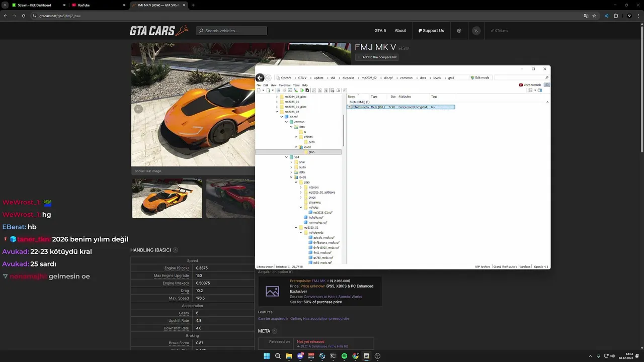Bookmark the page with the star icon

pyautogui.click(x=594, y=16)
